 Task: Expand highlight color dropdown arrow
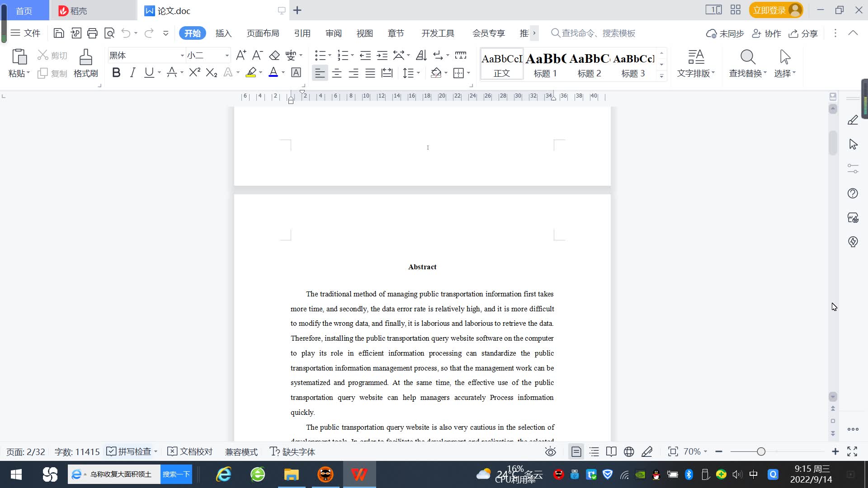click(261, 72)
